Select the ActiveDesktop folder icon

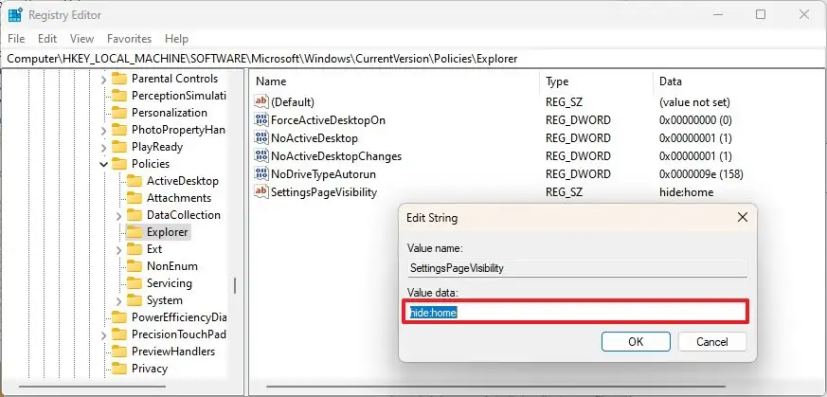click(x=135, y=181)
